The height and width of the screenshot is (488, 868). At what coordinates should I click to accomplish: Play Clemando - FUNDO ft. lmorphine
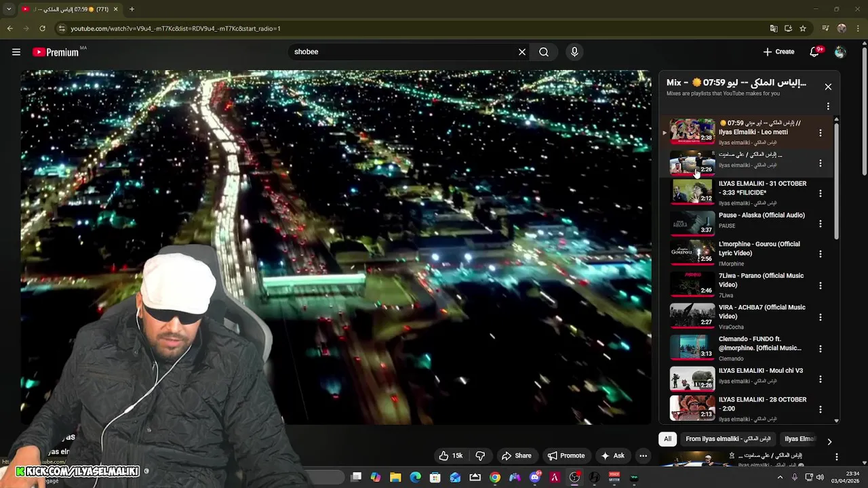(x=760, y=344)
